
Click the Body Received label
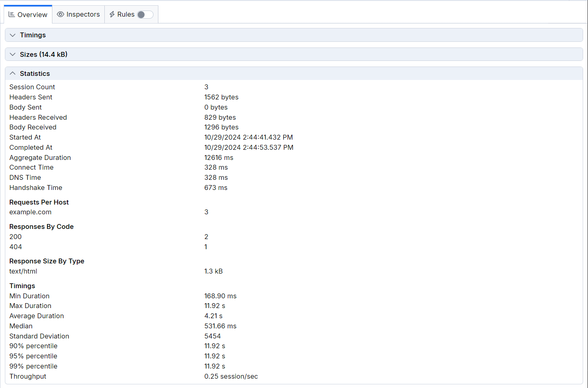pos(33,127)
